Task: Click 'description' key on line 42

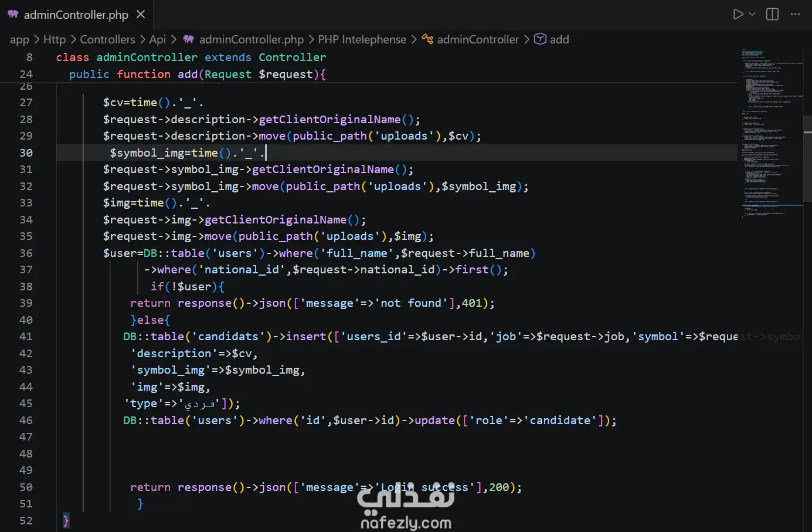Action: pos(174,354)
